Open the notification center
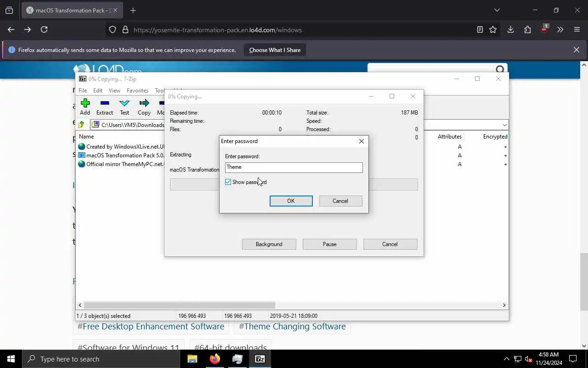Viewport: 588px width, 368px height. click(x=573, y=359)
